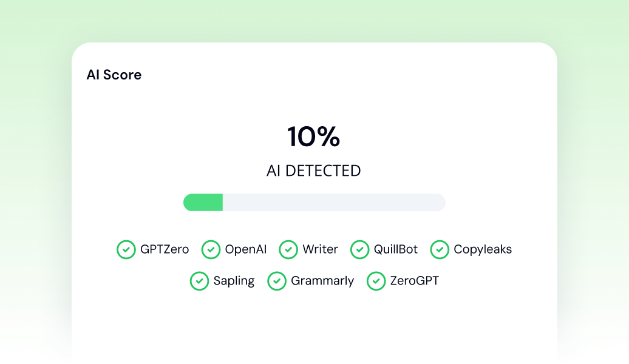Click the ZeroGPT green checkmark icon
Viewport: 629px width, 364px height.
click(376, 281)
